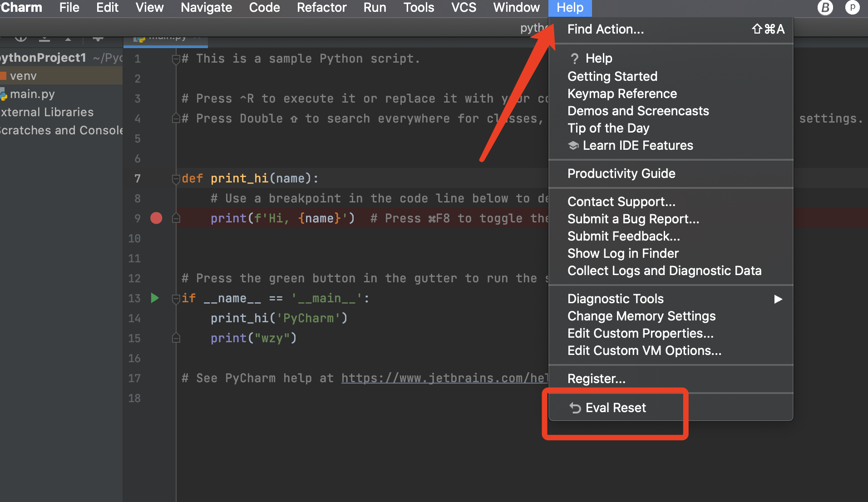Collapse the comment block fold marker on line 1
The width and height of the screenshot is (868, 502).
[176, 59]
